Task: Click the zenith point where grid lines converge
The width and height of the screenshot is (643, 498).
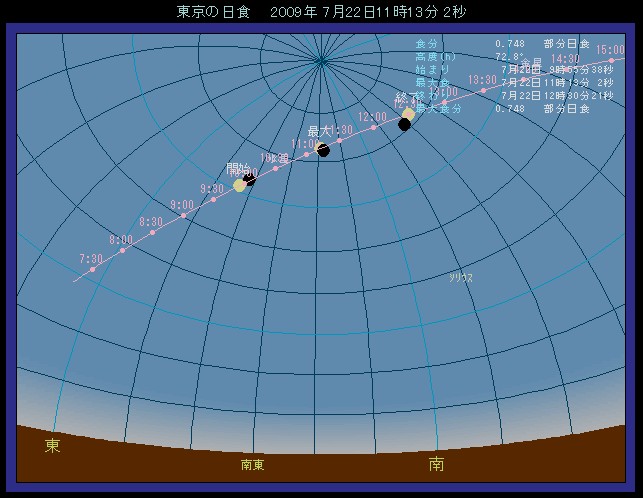Action: 321,62
